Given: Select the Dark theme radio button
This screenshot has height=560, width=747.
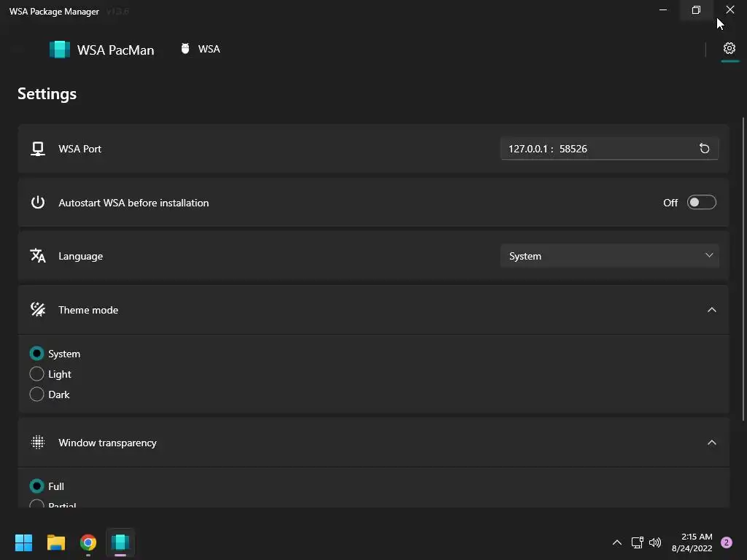Looking at the screenshot, I should pyautogui.click(x=36, y=394).
